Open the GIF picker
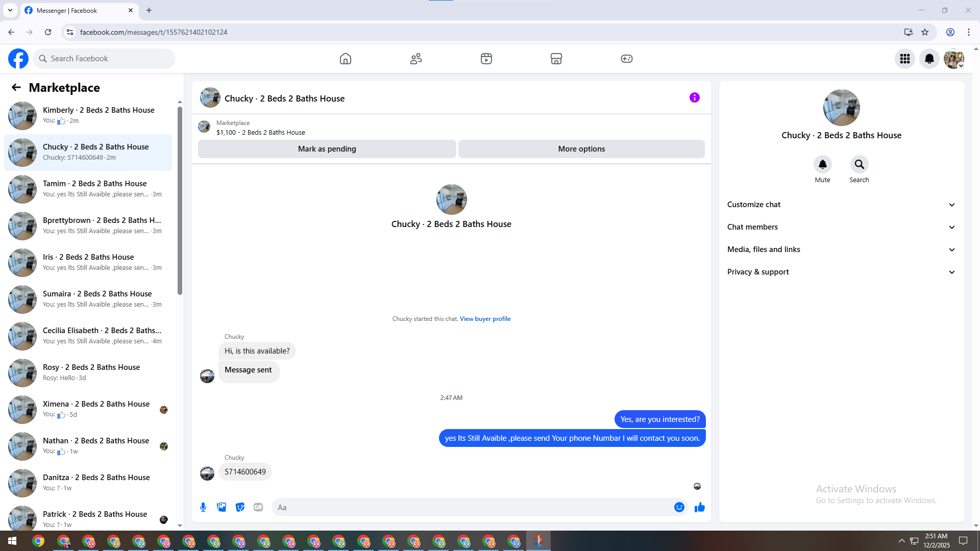980x551 pixels. [x=258, y=507]
